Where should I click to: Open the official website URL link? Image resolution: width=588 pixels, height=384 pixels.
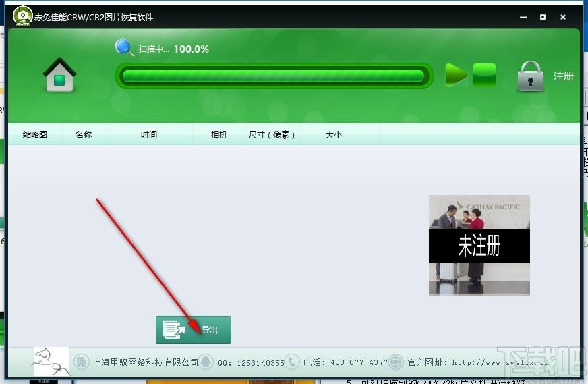(x=500, y=362)
